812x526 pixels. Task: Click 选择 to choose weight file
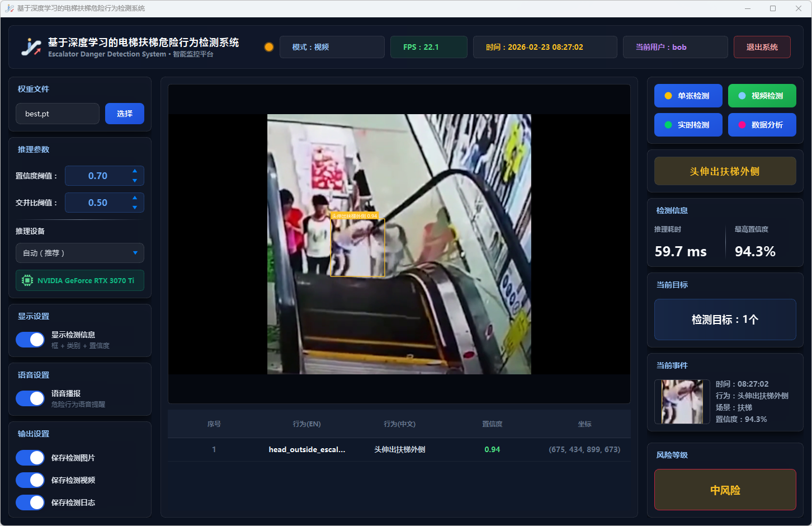(125, 114)
